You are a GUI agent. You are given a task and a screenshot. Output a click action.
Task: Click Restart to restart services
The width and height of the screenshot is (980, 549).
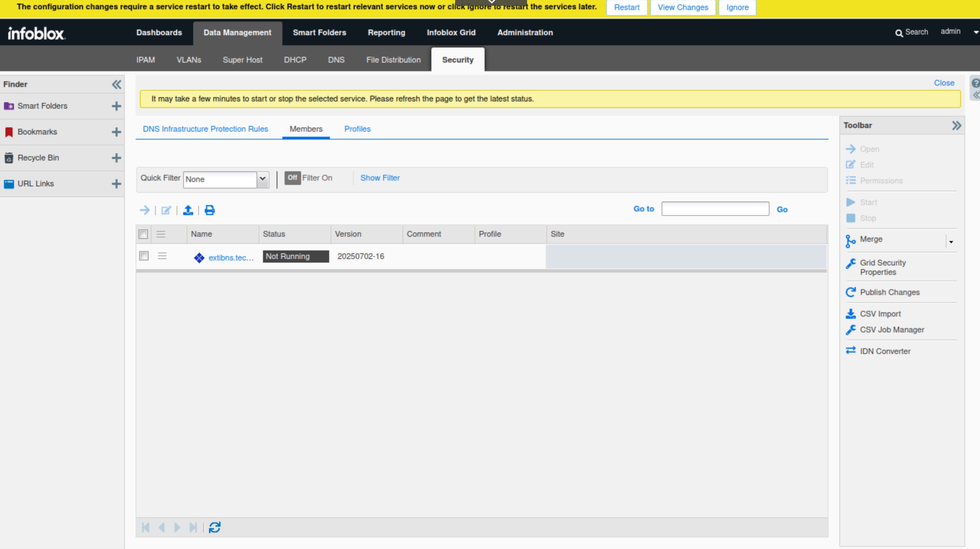[626, 7]
